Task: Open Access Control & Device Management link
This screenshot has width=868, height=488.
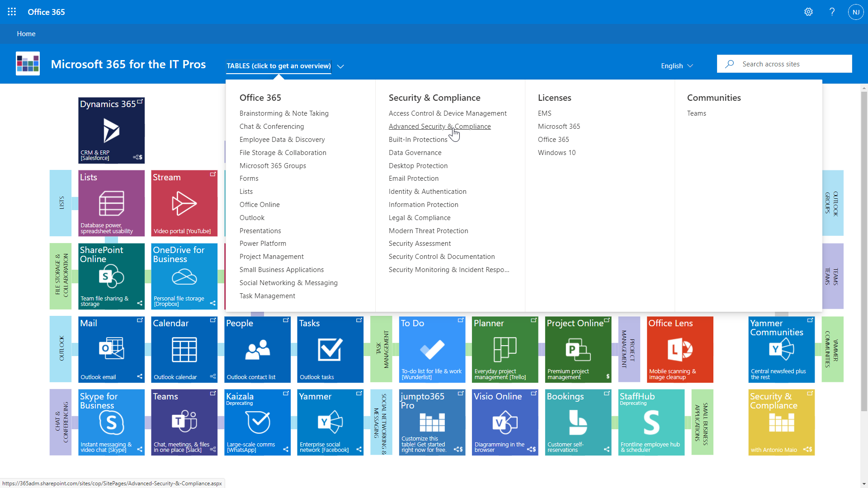Action: 448,113
